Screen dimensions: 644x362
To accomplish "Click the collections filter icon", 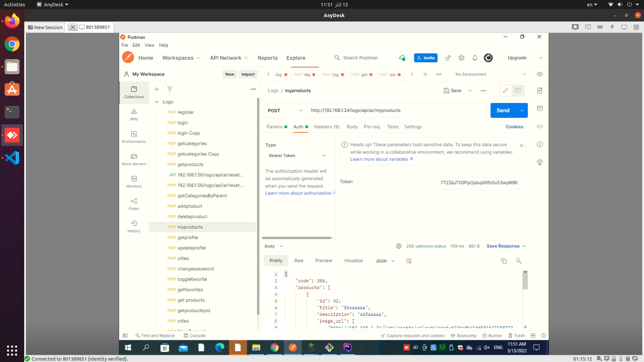I will (170, 89).
